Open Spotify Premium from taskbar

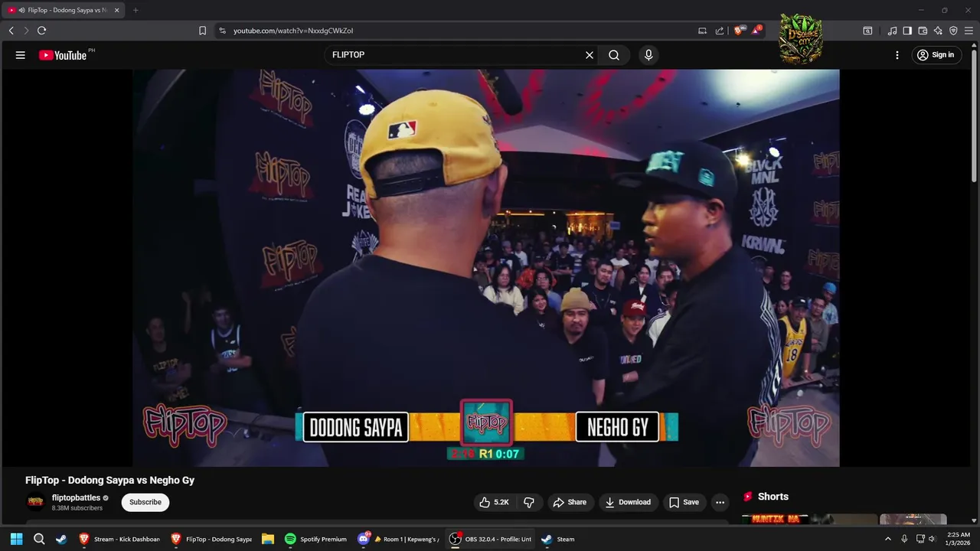tap(315, 539)
